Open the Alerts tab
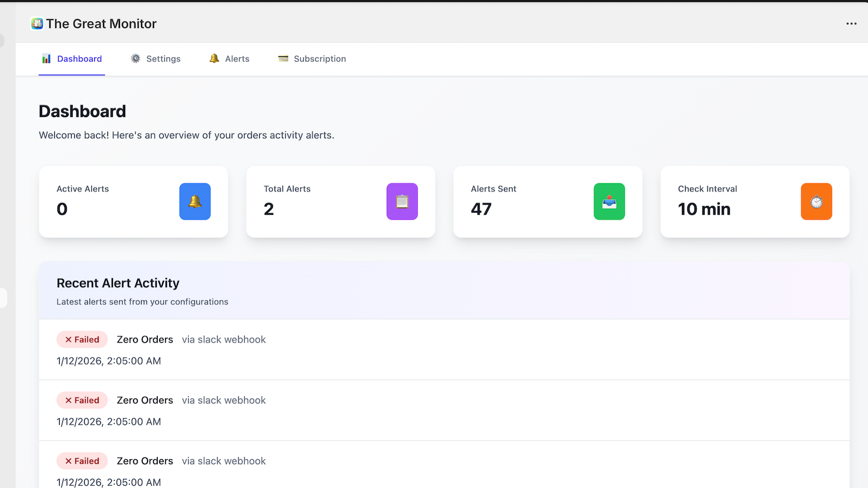The image size is (868, 488). click(x=237, y=59)
